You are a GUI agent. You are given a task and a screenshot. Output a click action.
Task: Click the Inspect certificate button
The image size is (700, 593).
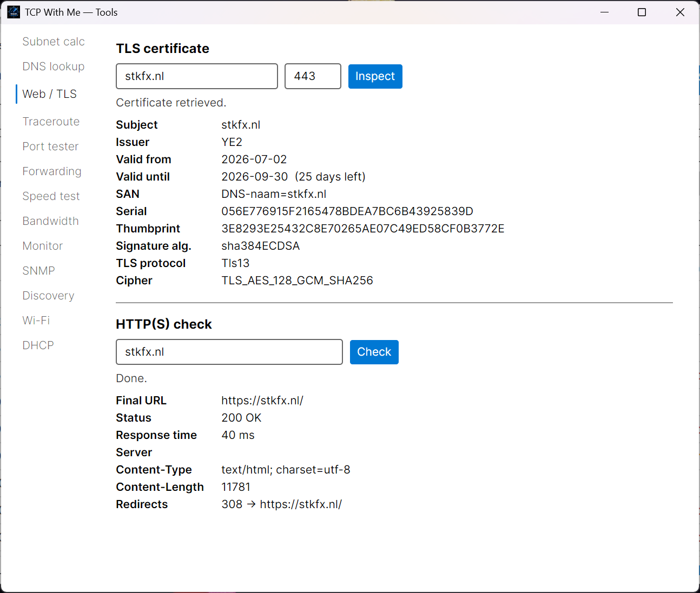pyautogui.click(x=375, y=76)
